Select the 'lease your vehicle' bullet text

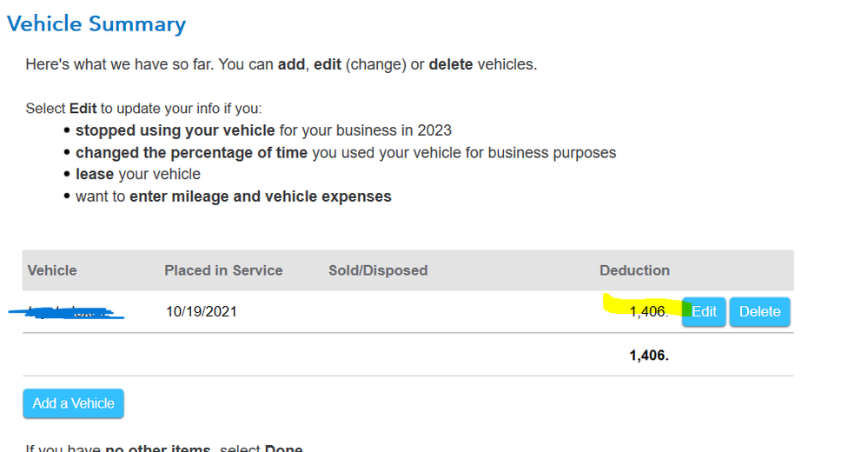click(137, 175)
